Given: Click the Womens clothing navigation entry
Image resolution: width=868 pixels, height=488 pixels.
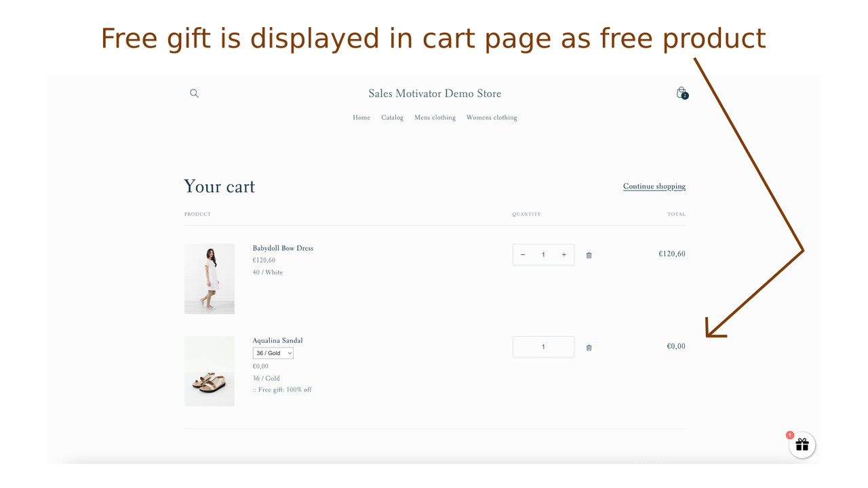Looking at the screenshot, I should point(491,117).
